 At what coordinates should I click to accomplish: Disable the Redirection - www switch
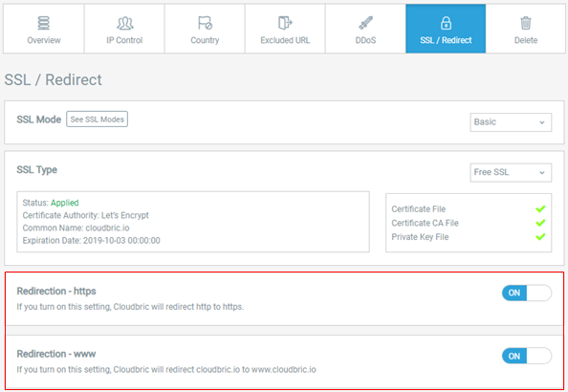(527, 356)
